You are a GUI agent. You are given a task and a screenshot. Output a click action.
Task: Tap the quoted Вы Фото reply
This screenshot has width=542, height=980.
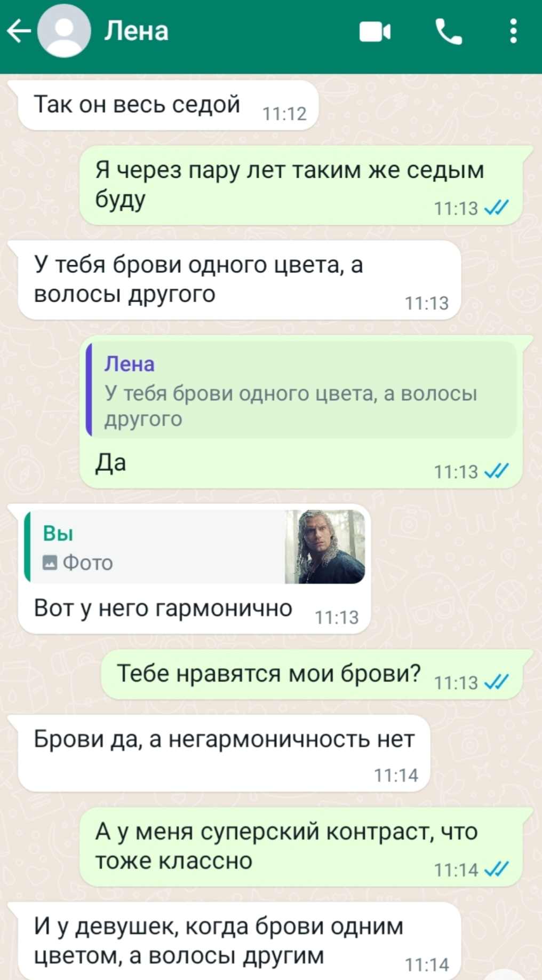point(195,547)
